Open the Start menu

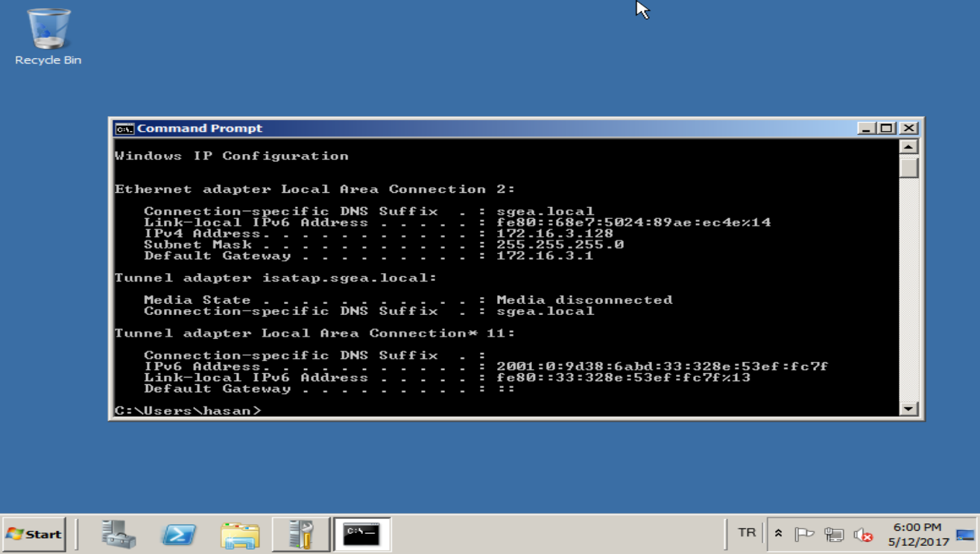34,534
